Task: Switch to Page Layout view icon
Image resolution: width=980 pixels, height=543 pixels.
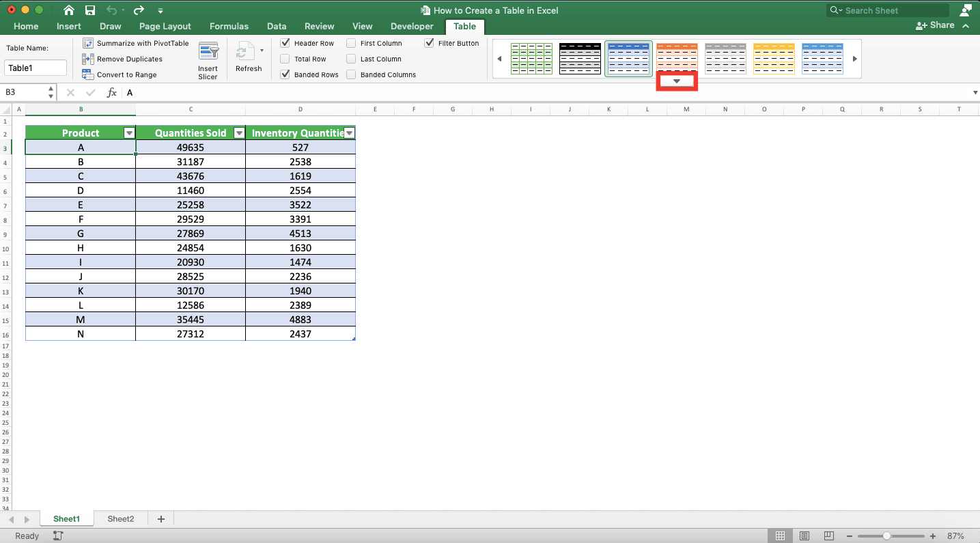Action: pos(804,536)
